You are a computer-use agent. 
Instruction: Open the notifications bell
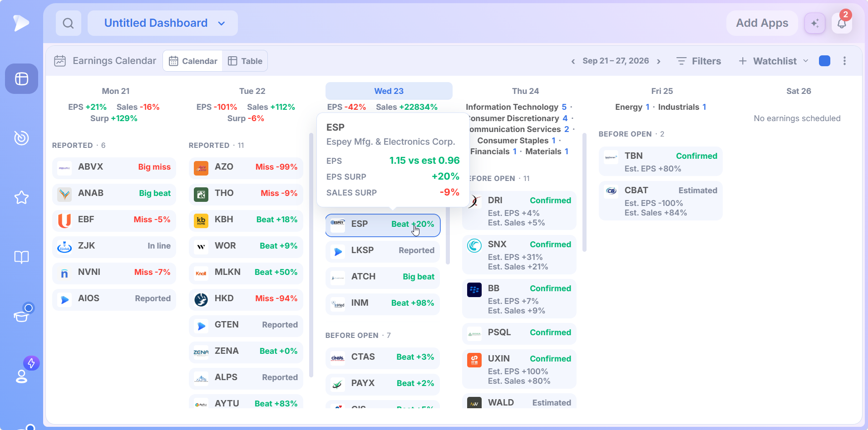pyautogui.click(x=842, y=23)
